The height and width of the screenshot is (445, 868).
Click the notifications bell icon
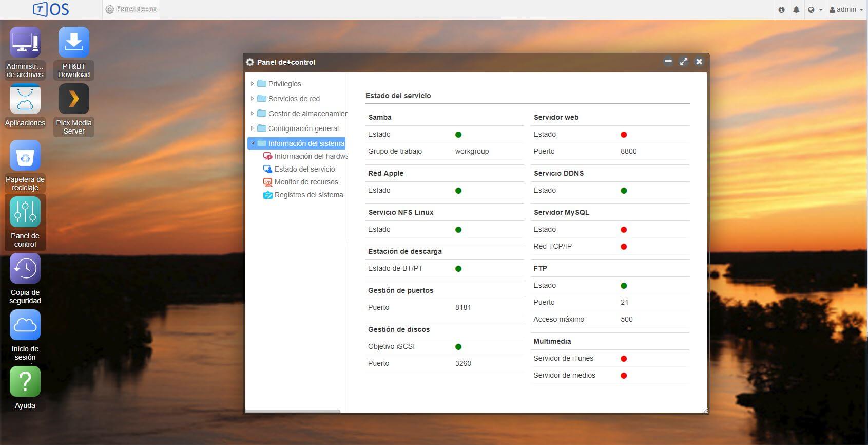tap(796, 10)
